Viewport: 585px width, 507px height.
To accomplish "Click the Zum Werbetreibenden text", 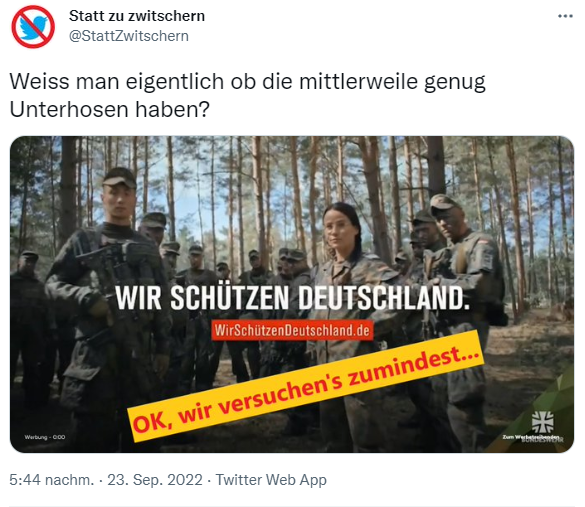I will click(x=531, y=437).
